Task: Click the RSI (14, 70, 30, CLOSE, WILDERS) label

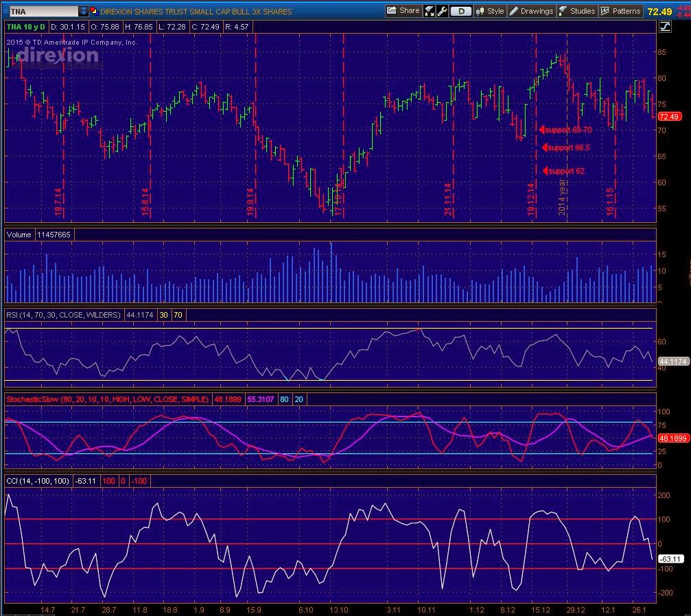Action: tap(63, 315)
